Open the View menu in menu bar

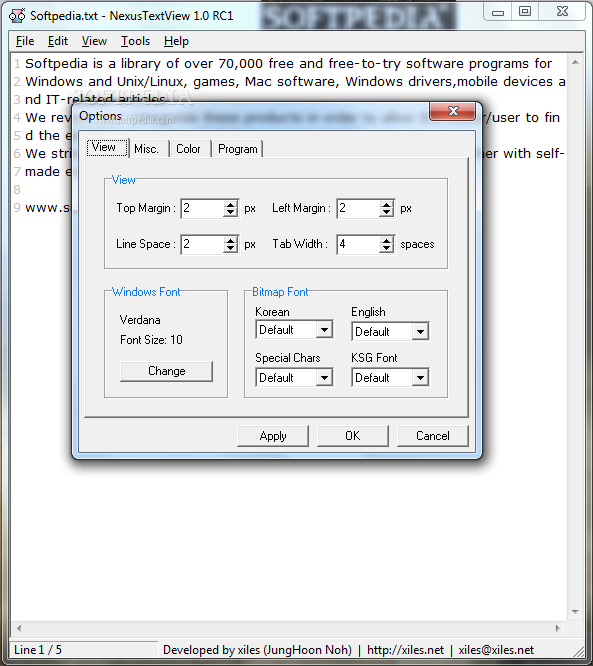click(x=94, y=41)
